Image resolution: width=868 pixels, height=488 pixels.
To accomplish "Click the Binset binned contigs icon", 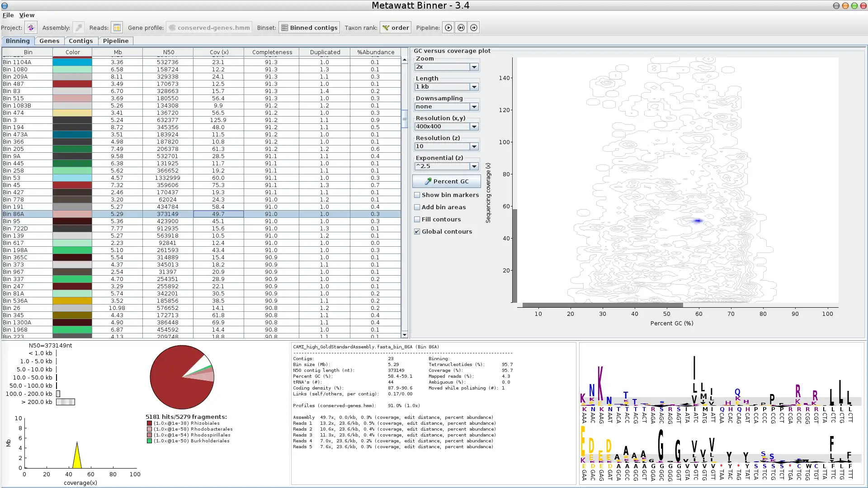I will (x=284, y=28).
